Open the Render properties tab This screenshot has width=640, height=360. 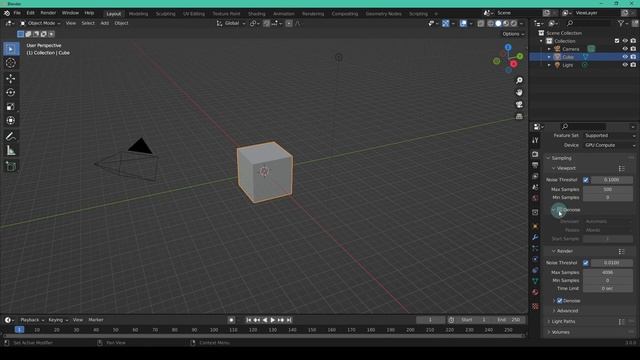pos(535,154)
